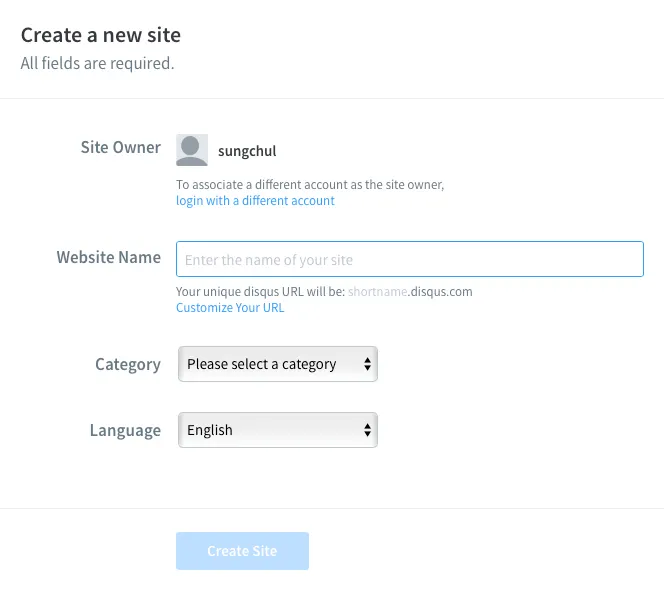Click the associate a different account hint text
Viewport: 664px width, 590px height.
pos(310,185)
